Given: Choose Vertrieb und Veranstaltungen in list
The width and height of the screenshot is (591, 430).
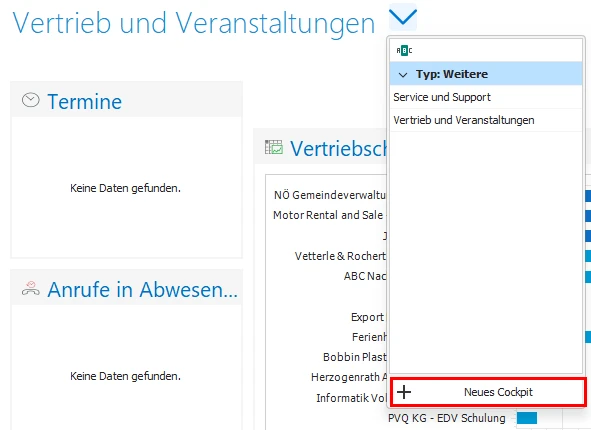Looking at the screenshot, I should tap(486, 120).
